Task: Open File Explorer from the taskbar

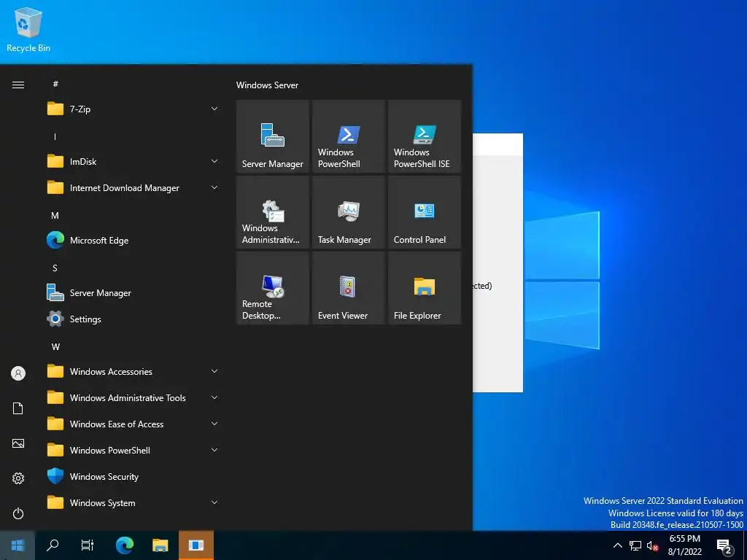Action: click(160, 545)
